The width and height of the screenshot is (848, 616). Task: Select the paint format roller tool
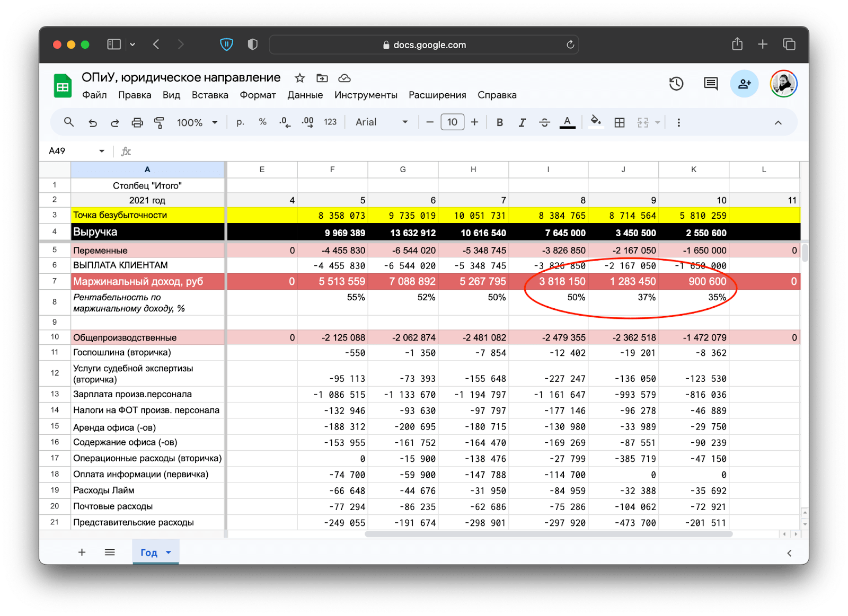click(159, 123)
